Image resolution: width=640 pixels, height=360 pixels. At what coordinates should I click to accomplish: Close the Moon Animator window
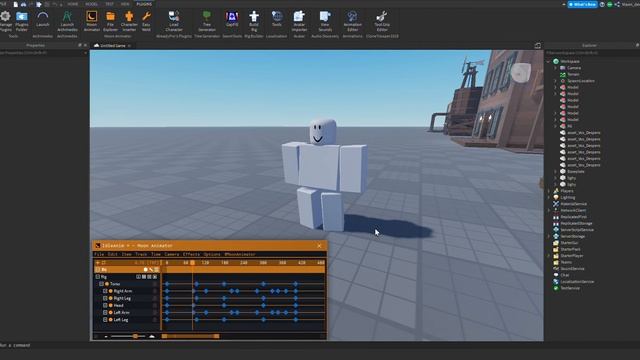(319, 246)
